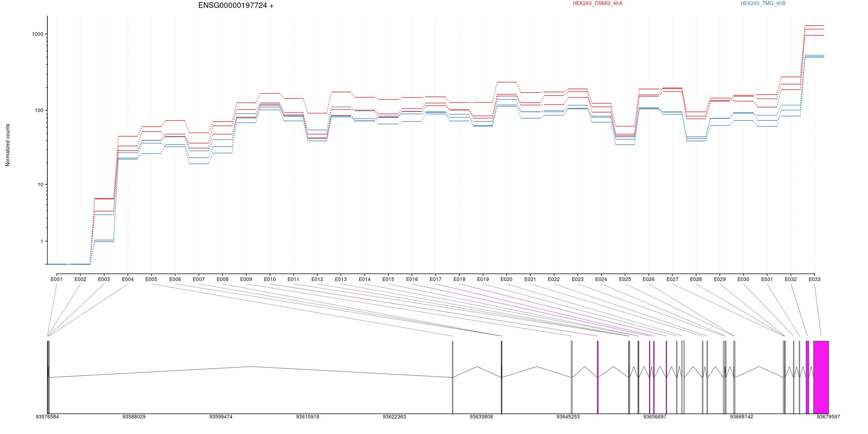Screen dimensions: 868x434
Task: Click the 1000 y-axis tick label
Action: [x=37, y=34]
